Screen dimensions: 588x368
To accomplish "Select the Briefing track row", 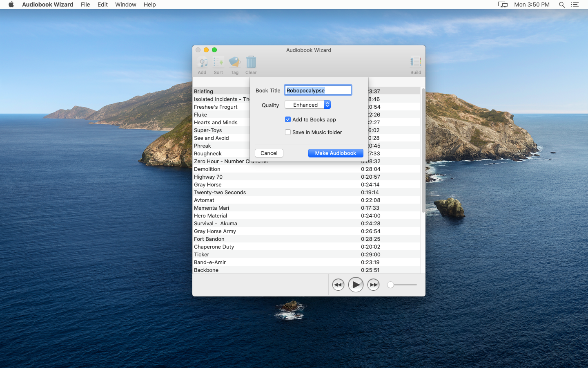I will (221, 91).
